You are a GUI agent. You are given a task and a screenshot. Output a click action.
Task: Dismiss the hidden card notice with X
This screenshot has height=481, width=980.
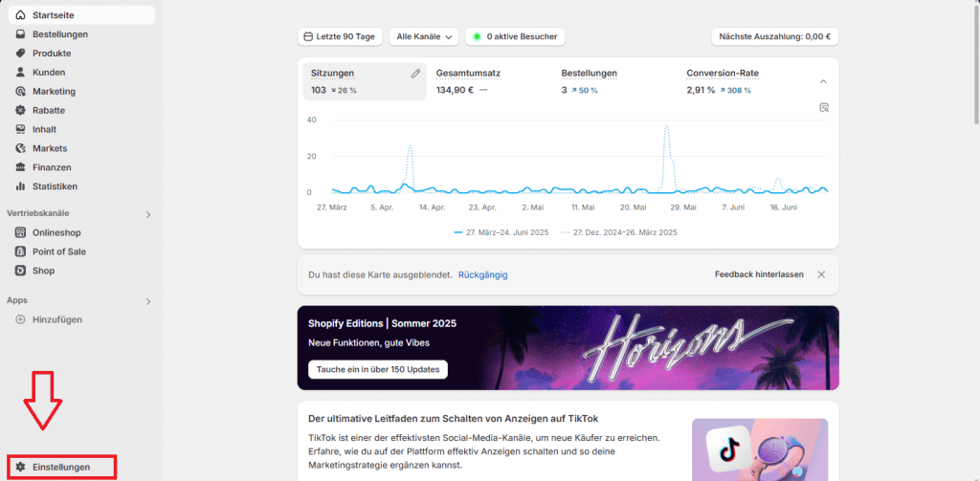click(x=821, y=274)
